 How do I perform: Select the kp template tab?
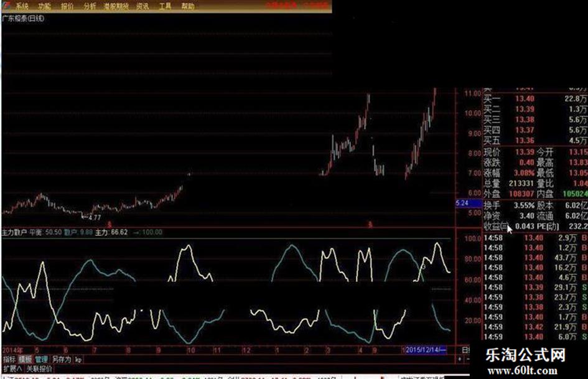tap(78, 360)
